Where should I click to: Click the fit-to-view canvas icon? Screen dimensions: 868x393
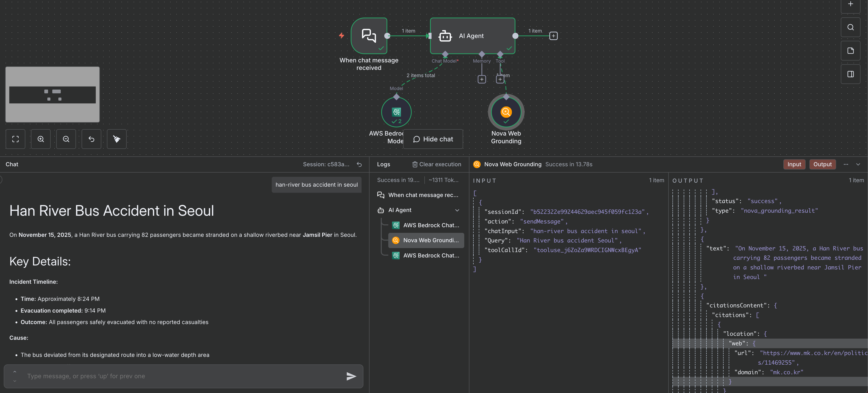[15, 139]
